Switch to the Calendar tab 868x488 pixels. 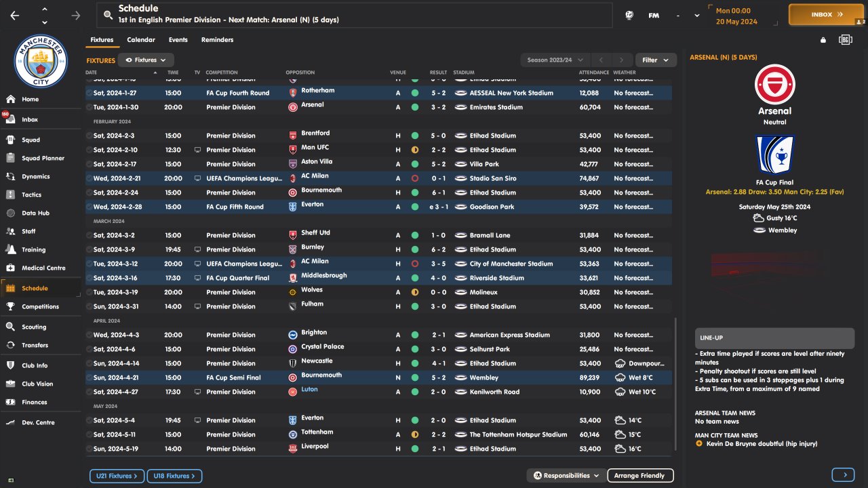point(141,40)
